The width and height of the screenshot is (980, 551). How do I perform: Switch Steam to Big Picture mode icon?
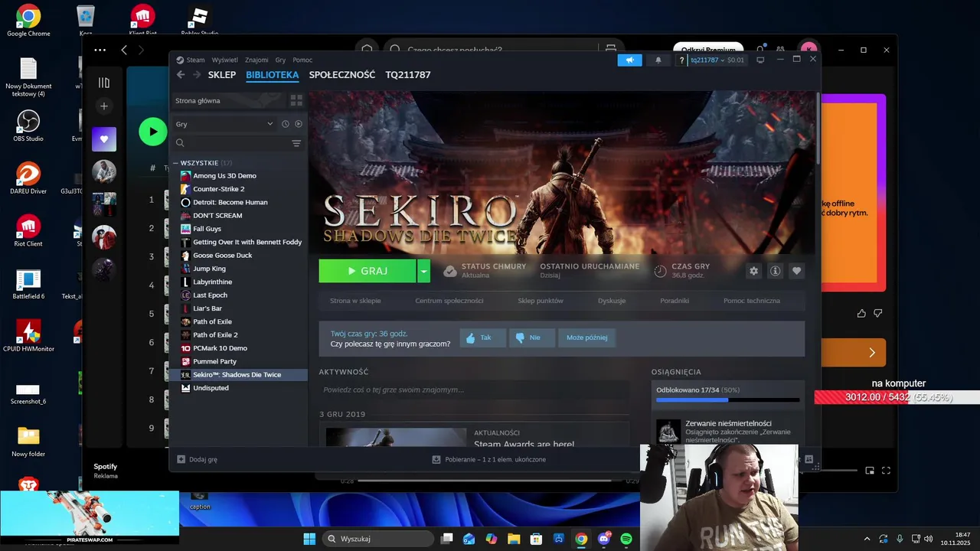760,60
